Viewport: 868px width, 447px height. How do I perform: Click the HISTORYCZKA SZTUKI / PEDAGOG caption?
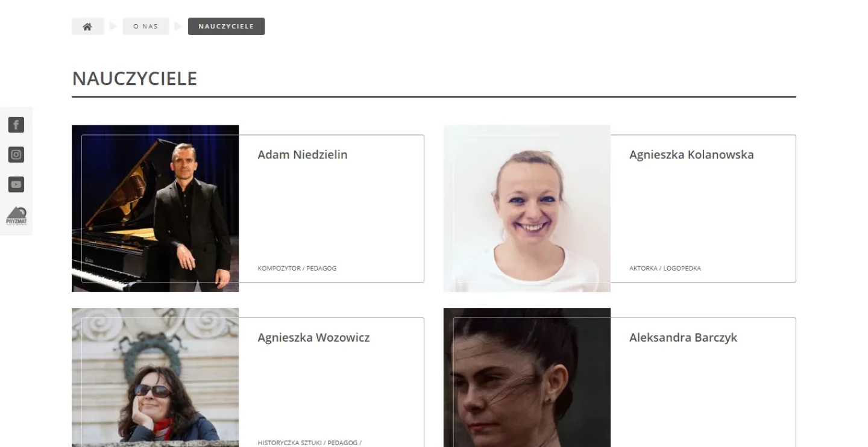coord(309,443)
